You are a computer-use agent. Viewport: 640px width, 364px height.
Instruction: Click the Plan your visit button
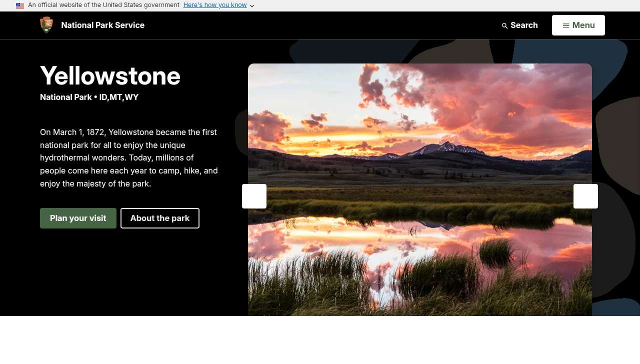pos(78,218)
